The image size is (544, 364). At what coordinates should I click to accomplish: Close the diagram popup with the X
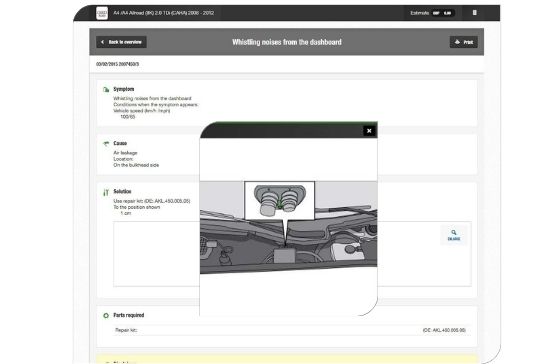coord(369,131)
